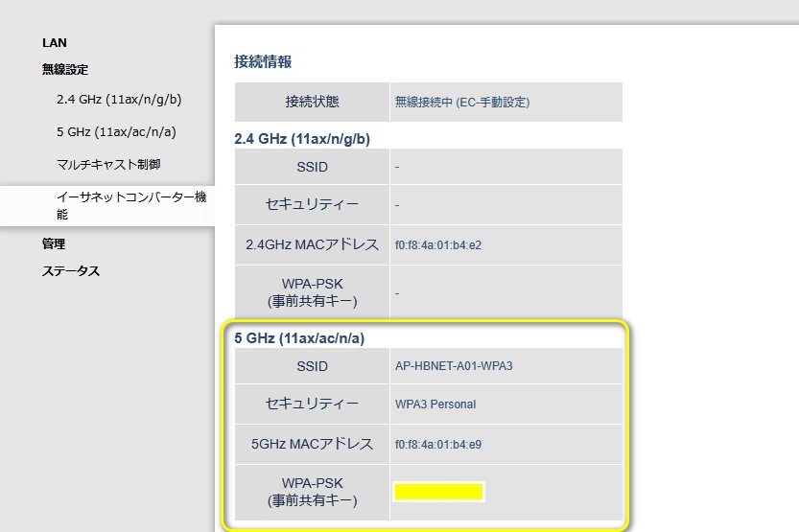Click the 5 GHz section heading in table

coord(299,337)
